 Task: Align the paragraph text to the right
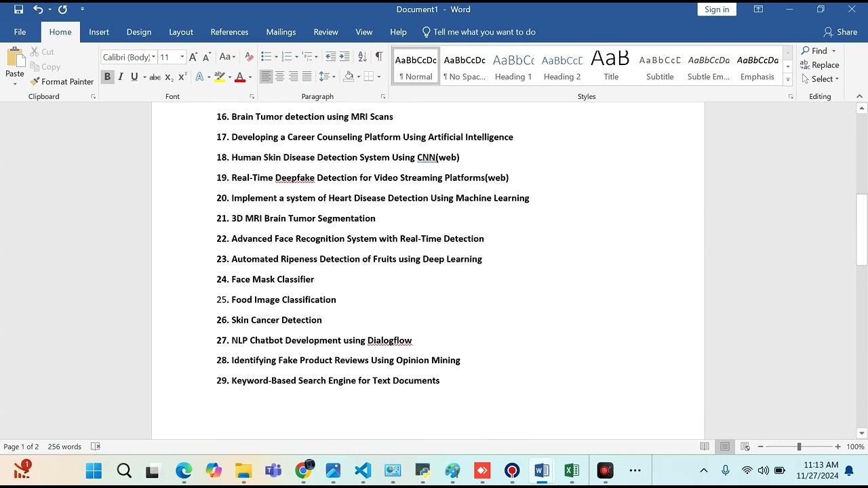[x=293, y=77]
